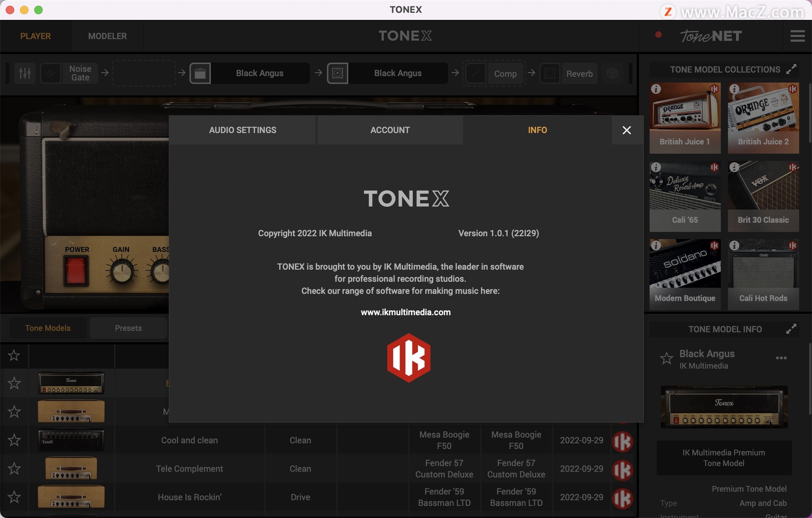Click the amp thumbnail in Cool and clean row

71,440
